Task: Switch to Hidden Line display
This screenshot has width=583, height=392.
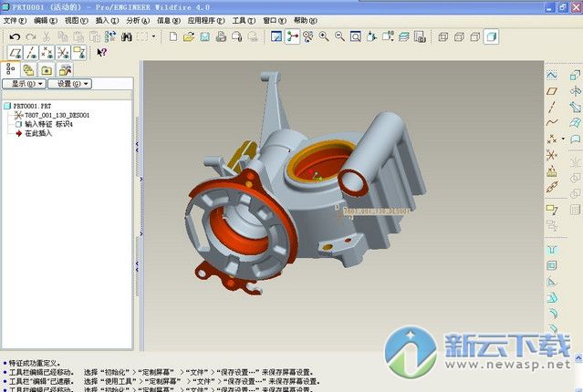Action: [x=459, y=36]
